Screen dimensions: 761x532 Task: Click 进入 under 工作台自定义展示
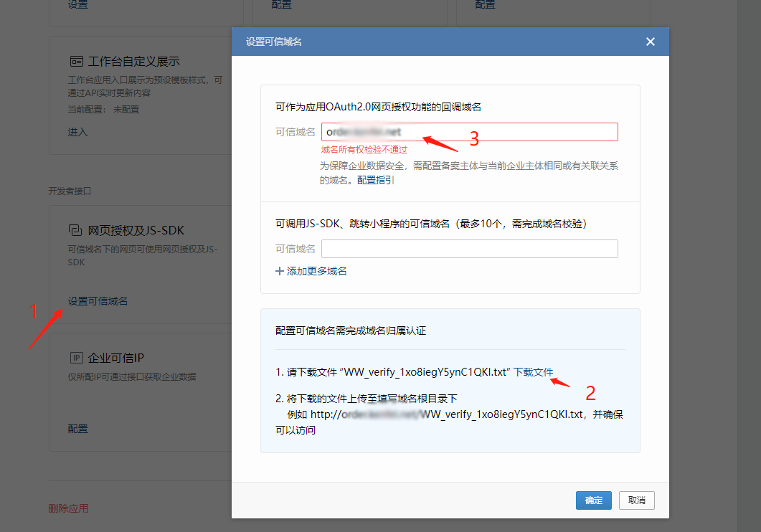pyautogui.click(x=77, y=132)
